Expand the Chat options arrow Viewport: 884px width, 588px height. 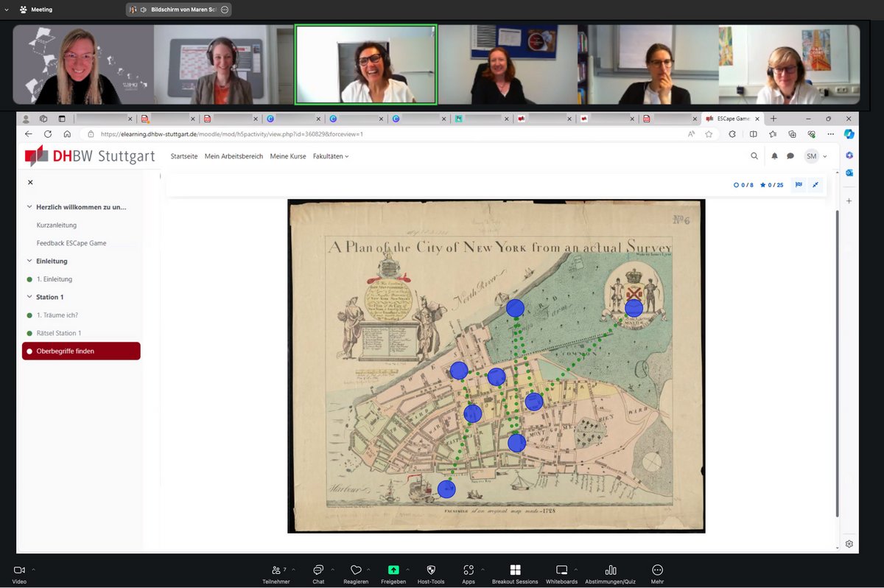tap(332, 569)
